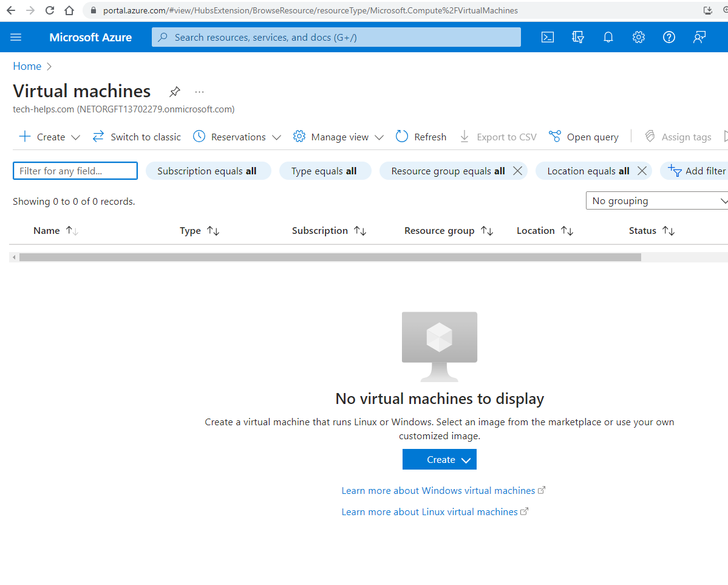728x585 pixels.
Task: Open Cloud Shell from the top bar
Action: coord(548,37)
